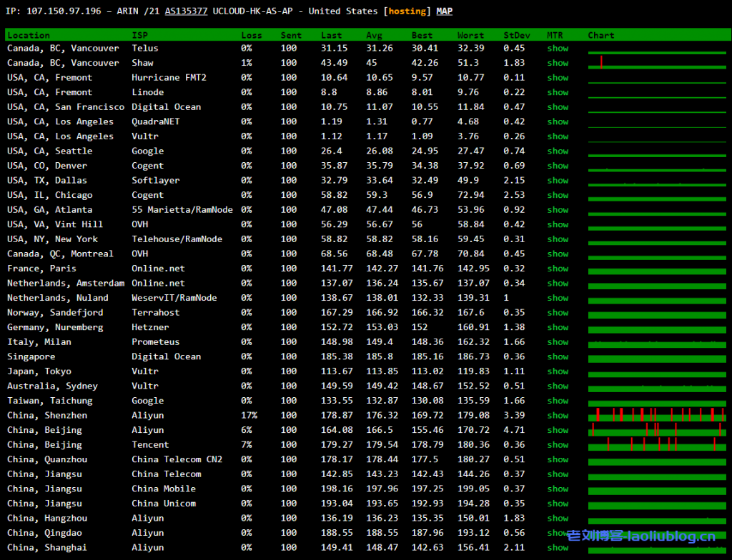This screenshot has height=560, width=732.
Task: Show MTR for Shenzhen Aliyun row
Action: 558,416
